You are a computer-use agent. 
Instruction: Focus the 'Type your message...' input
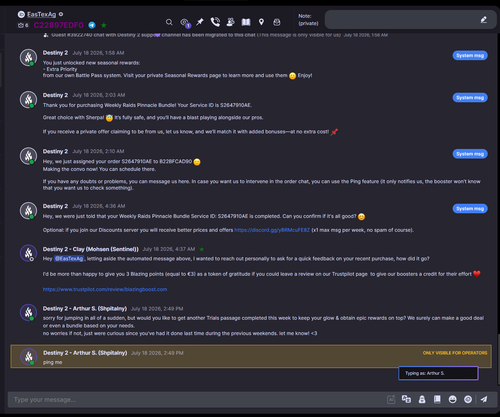click(x=197, y=399)
